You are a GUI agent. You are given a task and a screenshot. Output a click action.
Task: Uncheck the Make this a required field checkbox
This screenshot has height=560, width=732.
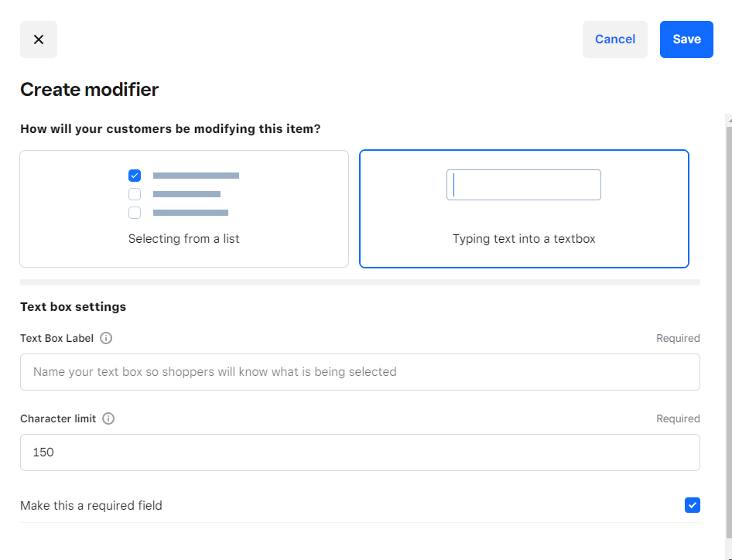[x=692, y=505]
